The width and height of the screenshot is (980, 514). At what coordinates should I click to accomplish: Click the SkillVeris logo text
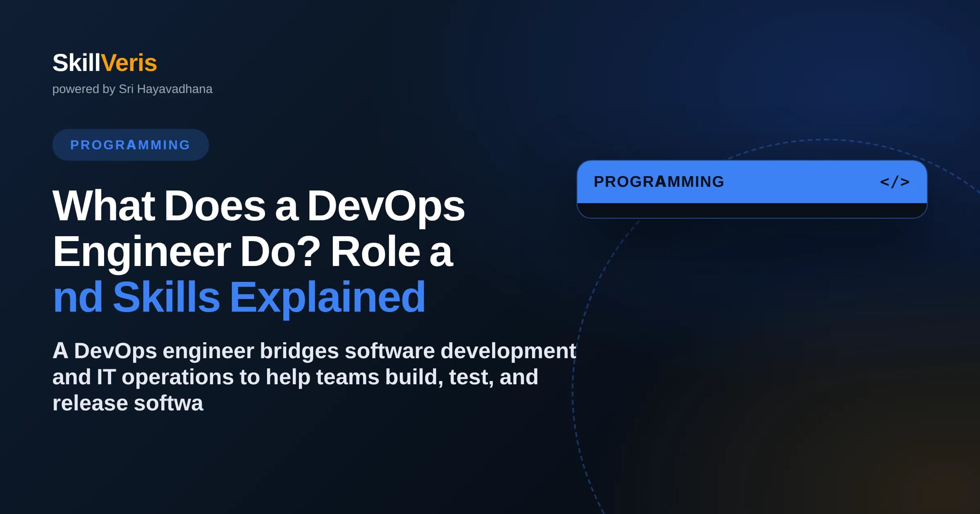105,63
